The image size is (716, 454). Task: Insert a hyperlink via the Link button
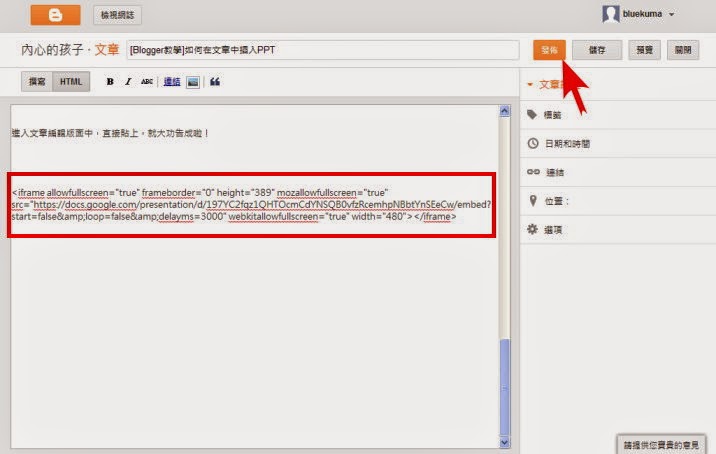pos(172,82)
